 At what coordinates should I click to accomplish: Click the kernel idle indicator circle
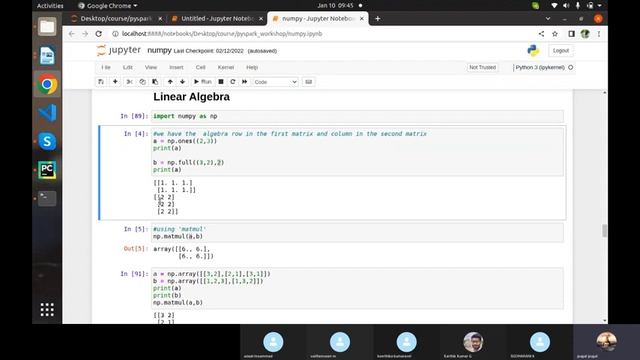(571, 67)
